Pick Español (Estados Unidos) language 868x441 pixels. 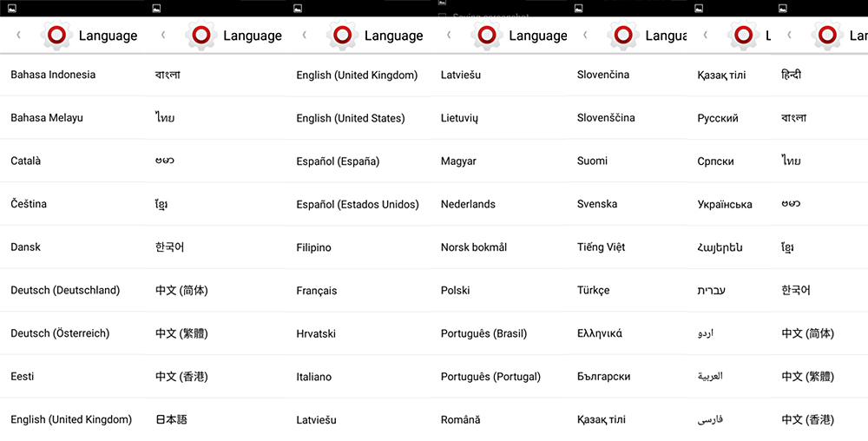358,205
